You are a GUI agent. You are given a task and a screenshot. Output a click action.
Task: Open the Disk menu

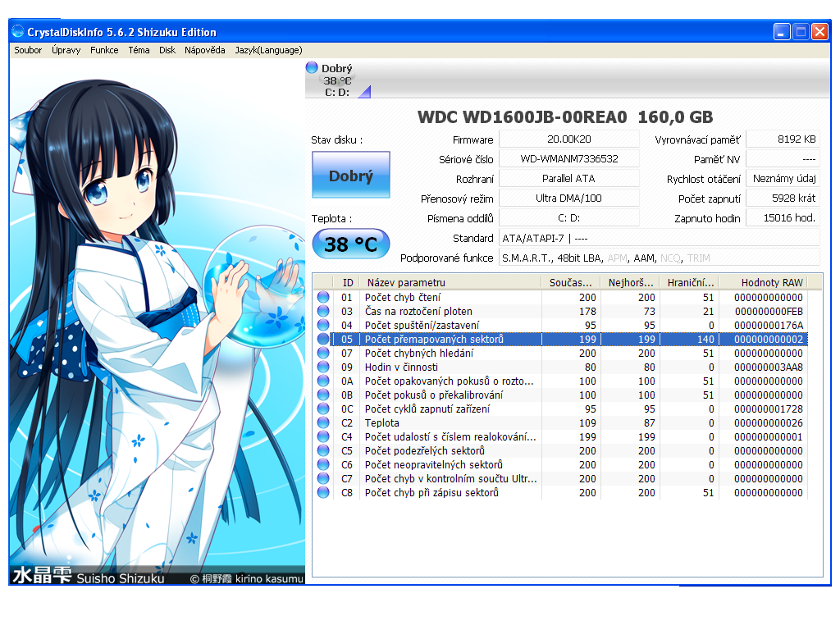coord(167,50)
